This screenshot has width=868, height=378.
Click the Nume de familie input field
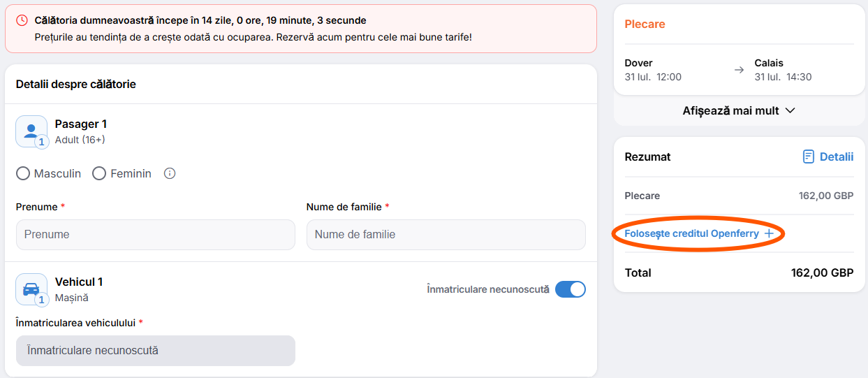446,235
